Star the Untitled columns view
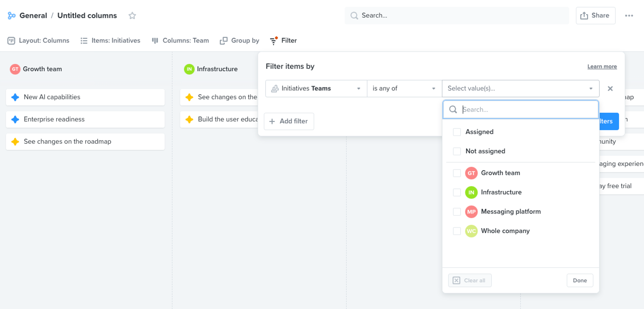The width and height of the screenshot is (644, 309). click(x=132, y=15)
